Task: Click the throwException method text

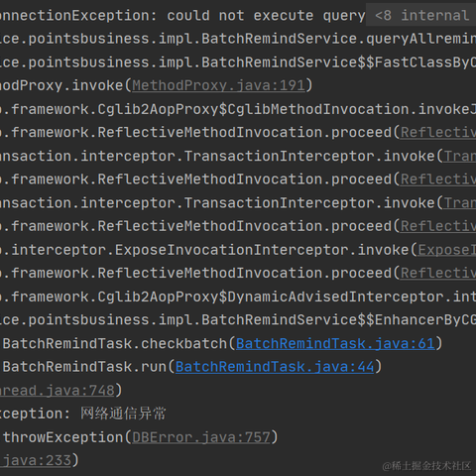Action: [x=62, y=437]
